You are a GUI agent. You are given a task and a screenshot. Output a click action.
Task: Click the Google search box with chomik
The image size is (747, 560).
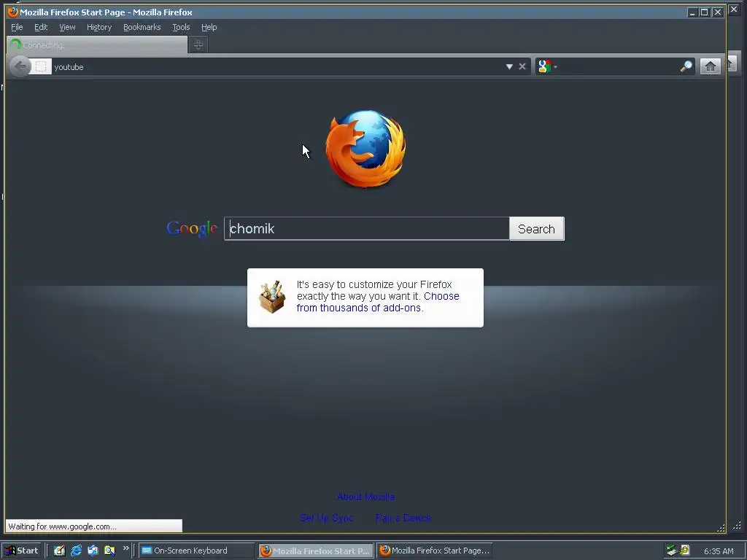367,228
